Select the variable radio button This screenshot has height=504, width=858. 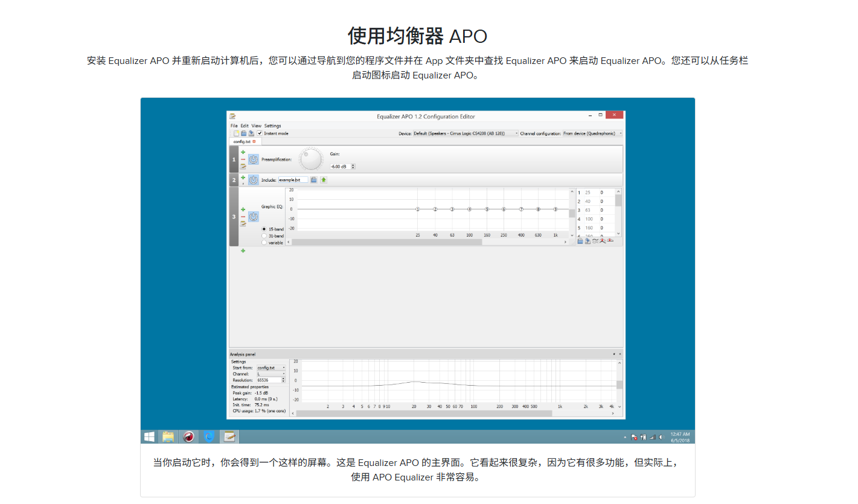pyautogui.click(x=264, y=243)
